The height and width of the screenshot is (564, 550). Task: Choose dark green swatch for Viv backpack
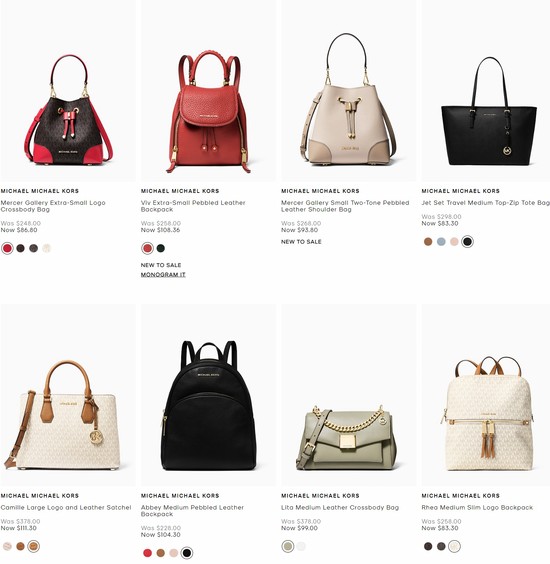(x=161, y=248)
